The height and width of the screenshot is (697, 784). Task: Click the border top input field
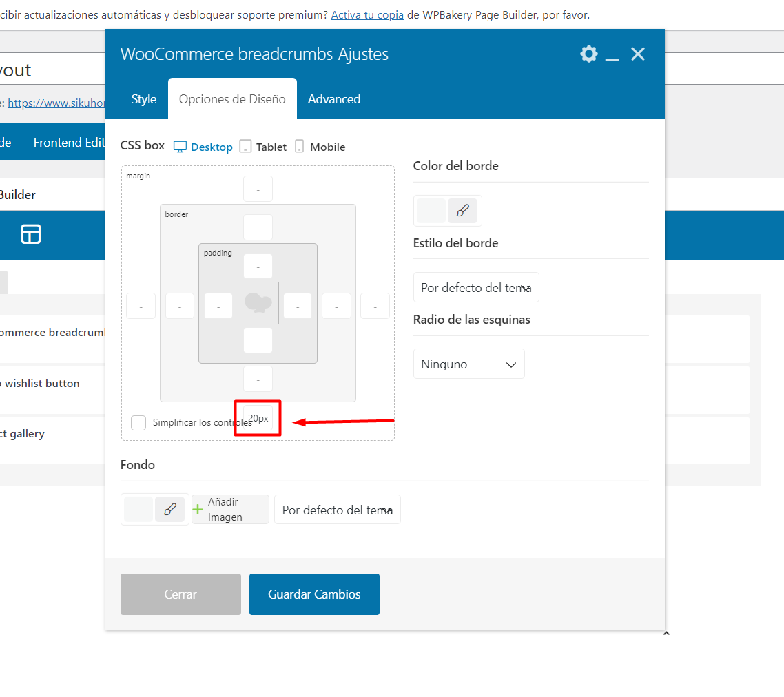point(258,227)
